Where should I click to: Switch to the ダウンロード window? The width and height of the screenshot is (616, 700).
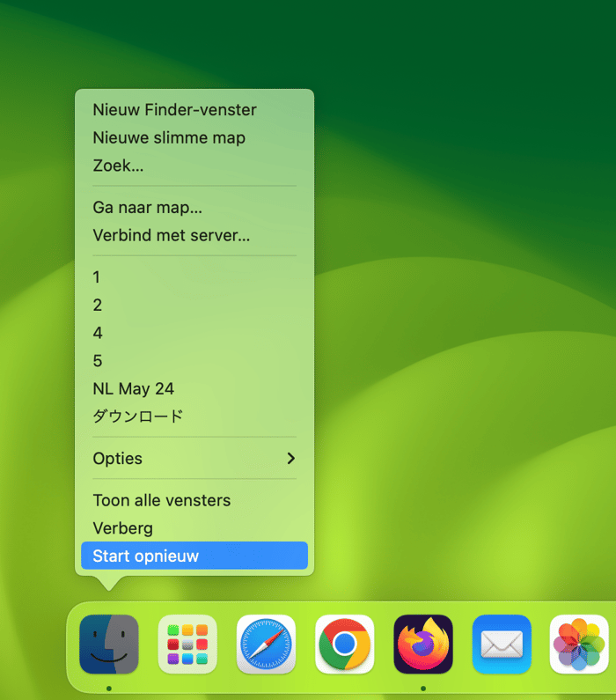[x=194, y=416]
